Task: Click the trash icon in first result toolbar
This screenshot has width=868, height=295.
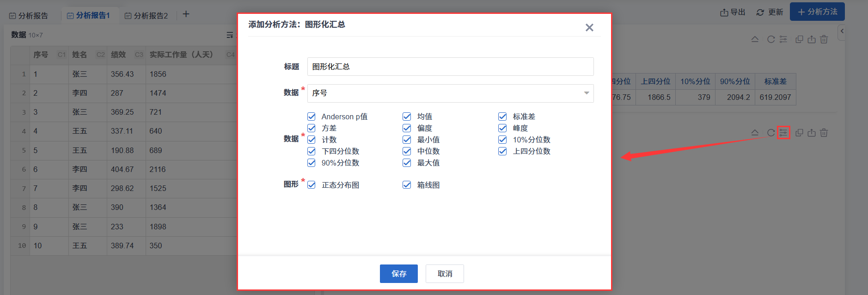Action: [824, 40]
